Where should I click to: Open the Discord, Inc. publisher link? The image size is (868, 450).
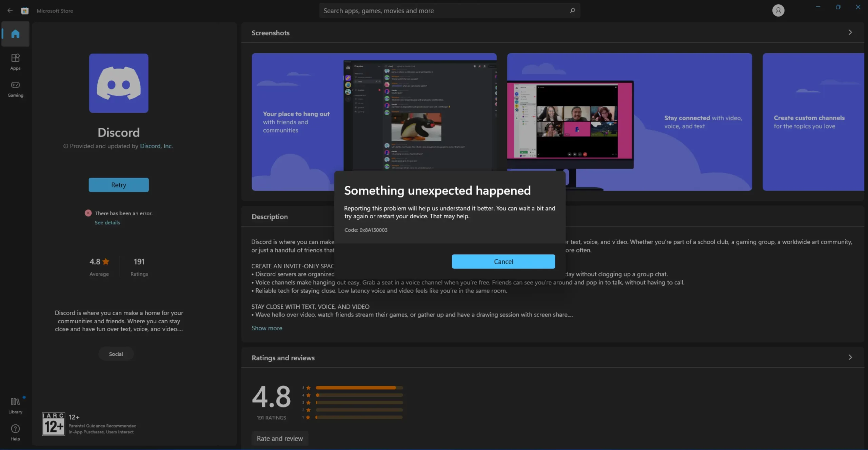coord(156,146)
